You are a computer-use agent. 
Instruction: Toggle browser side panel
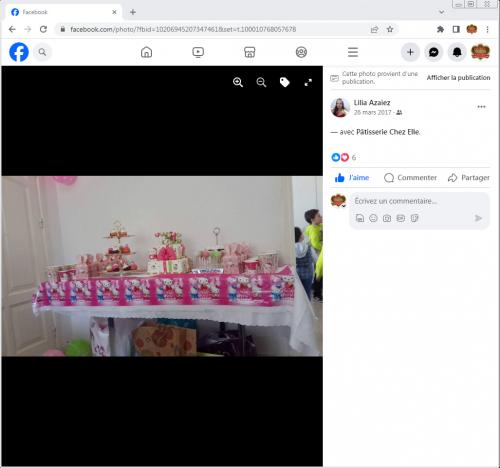pyautogui.click(x=456, y=29)
